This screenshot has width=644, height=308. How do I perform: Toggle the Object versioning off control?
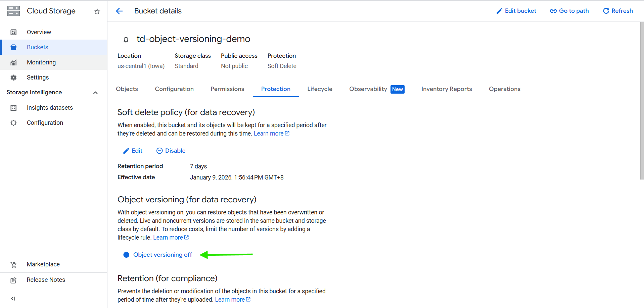[x=157, y=255]
